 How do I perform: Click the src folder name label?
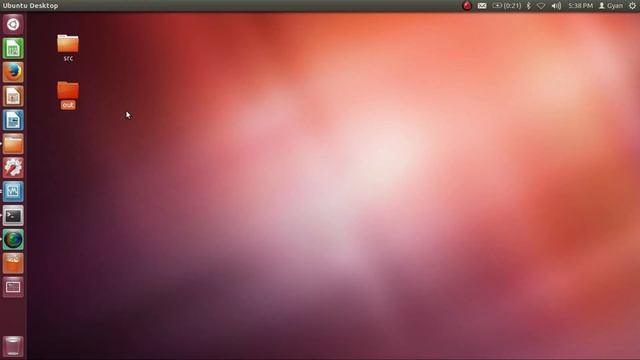point(68,58)
